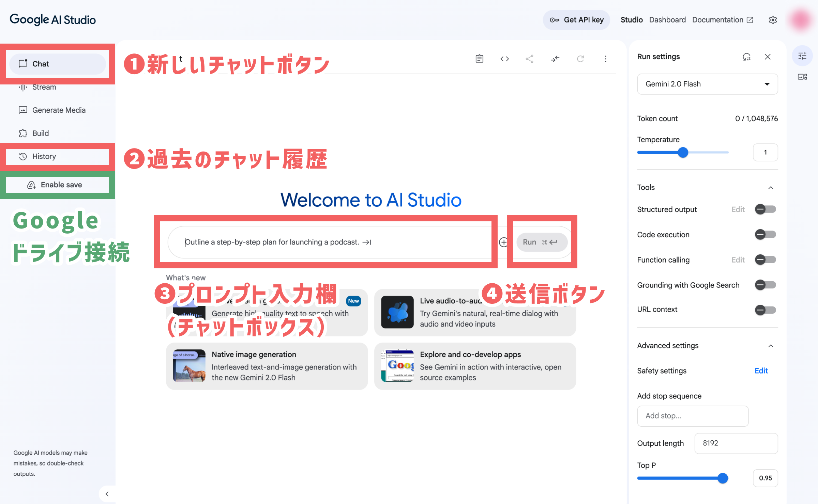Click the Run button
The image size is (818, 504).
tap(542, 242)
